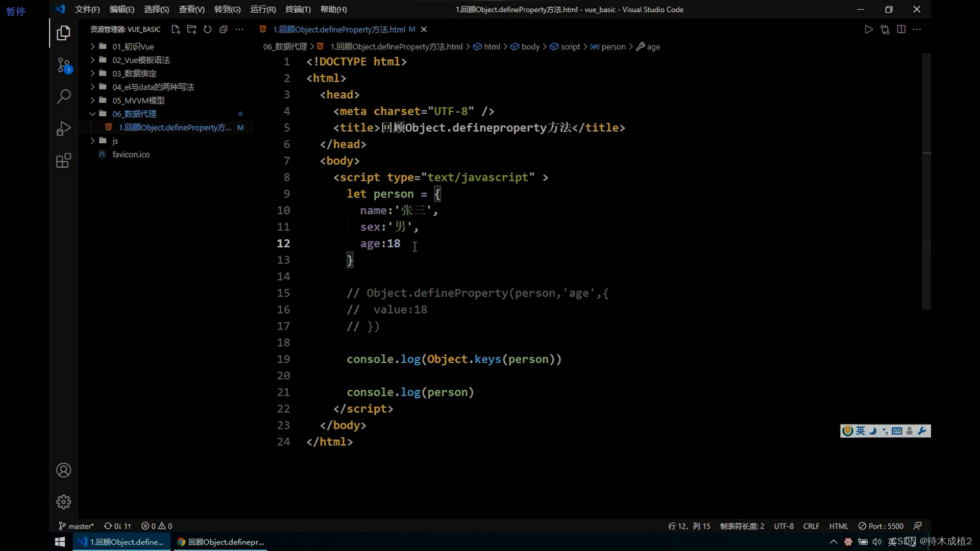Open the 终端(T) menu

point(298,9)
